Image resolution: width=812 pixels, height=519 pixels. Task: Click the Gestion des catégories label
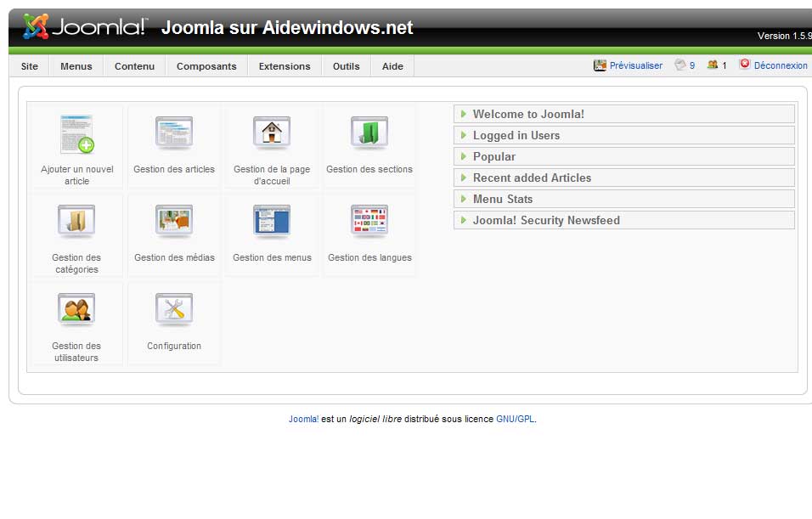coord(76,263)
